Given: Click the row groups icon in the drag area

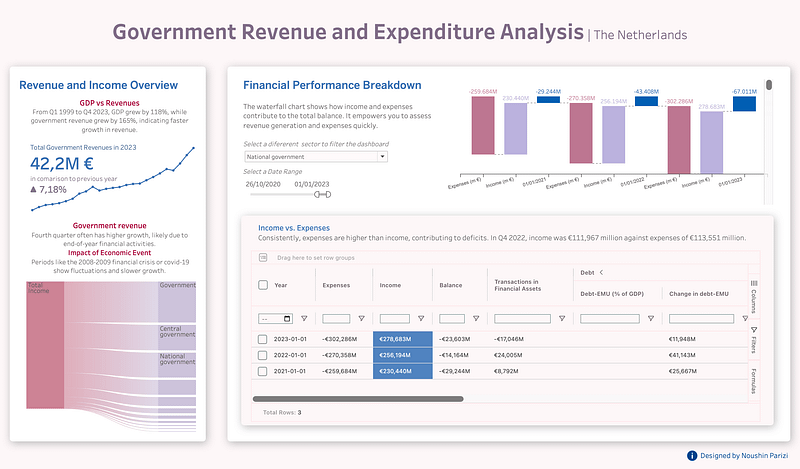Looking at the screenshot, I should [263, 257].
